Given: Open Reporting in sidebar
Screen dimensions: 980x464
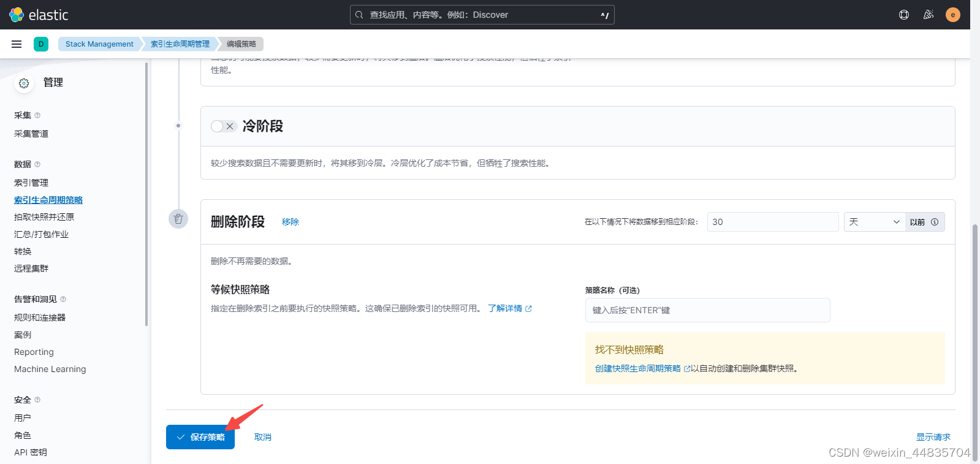Looking at the screenshot, I should (x=34, y=352).
